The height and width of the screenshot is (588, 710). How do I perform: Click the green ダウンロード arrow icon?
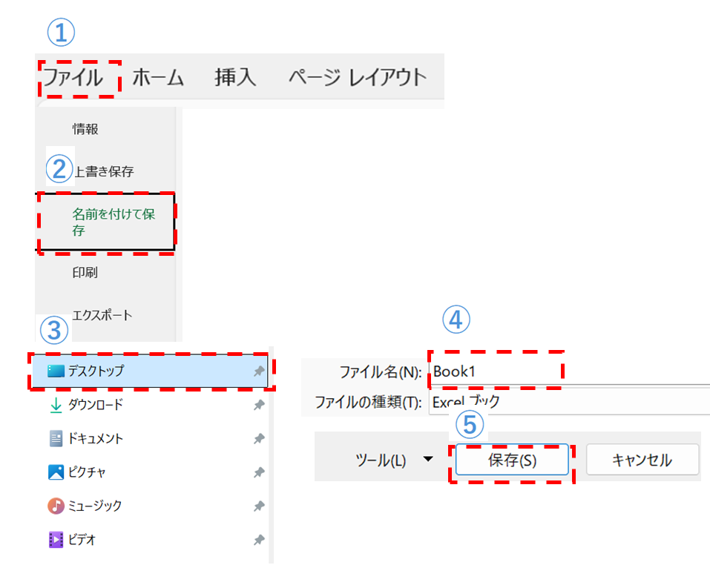point(56,405)
